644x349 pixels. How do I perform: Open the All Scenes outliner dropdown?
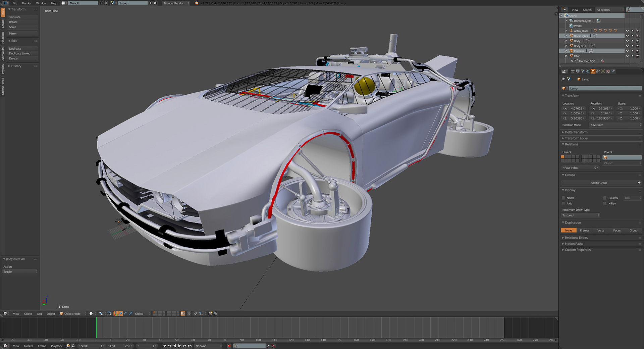610,10
